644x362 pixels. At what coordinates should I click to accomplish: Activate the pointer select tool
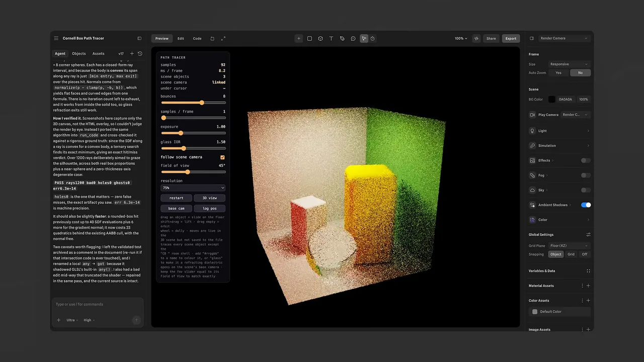[364, 38]
